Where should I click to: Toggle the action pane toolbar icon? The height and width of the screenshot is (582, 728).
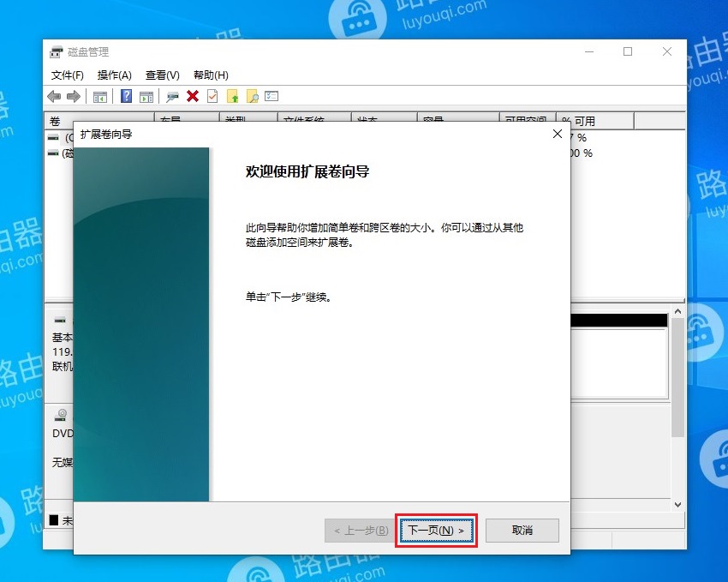(146, 97)
